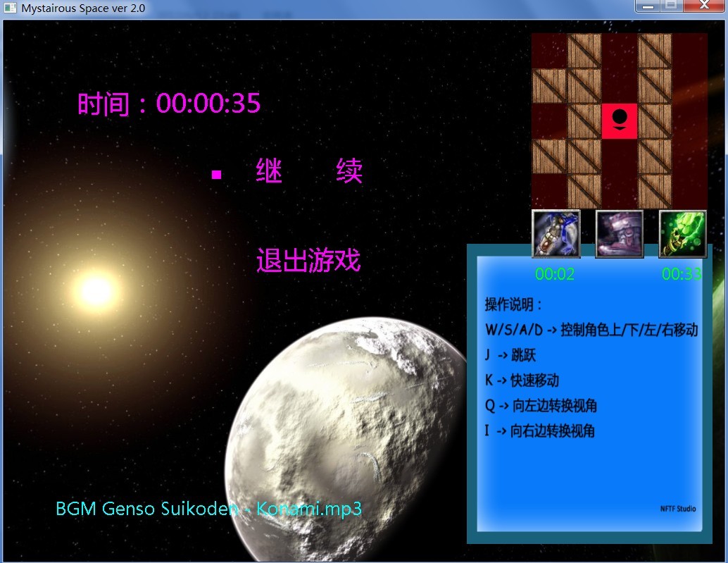
Task: Click the J -> 跳跃 instruction line
Action: coord(510,355)
